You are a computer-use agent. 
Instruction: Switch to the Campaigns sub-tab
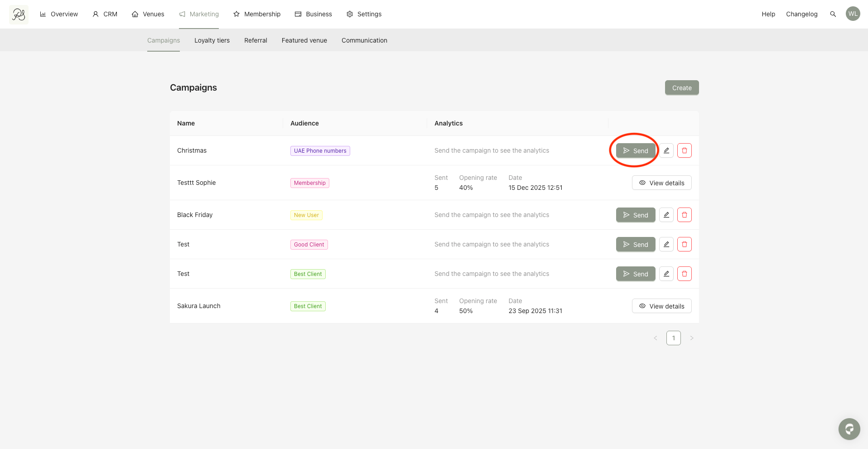coord(164,40)
